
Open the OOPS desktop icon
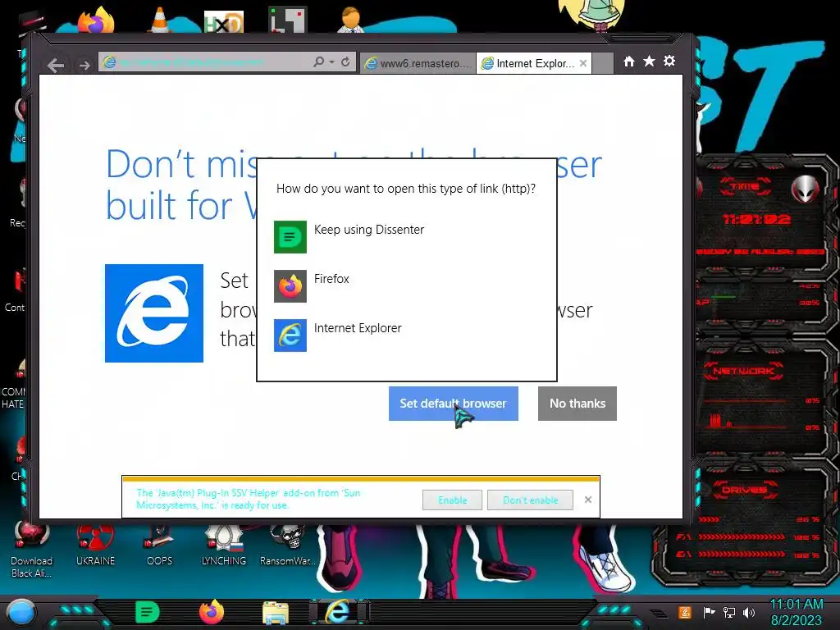(160, 546)
